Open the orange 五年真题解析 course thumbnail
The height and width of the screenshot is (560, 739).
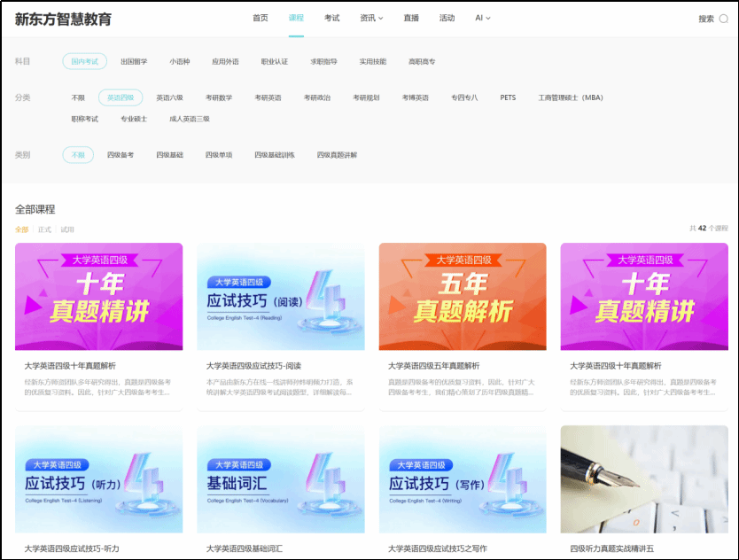pos(463,296)
